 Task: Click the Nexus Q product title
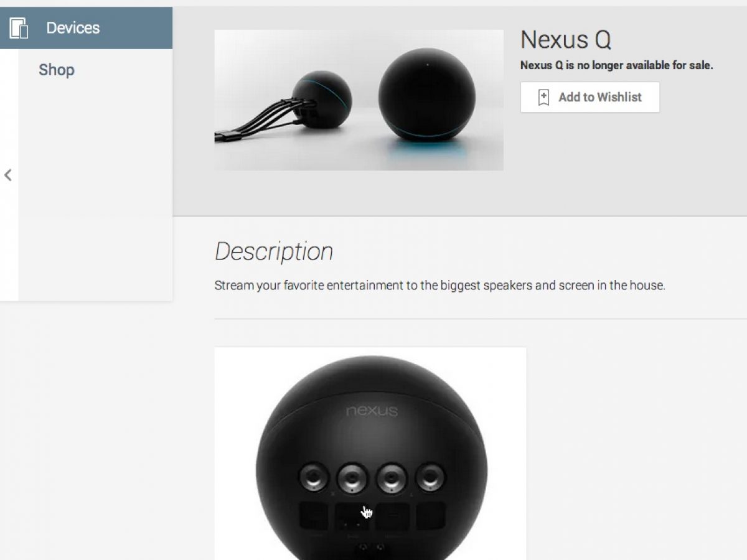[x=565, y=40]
